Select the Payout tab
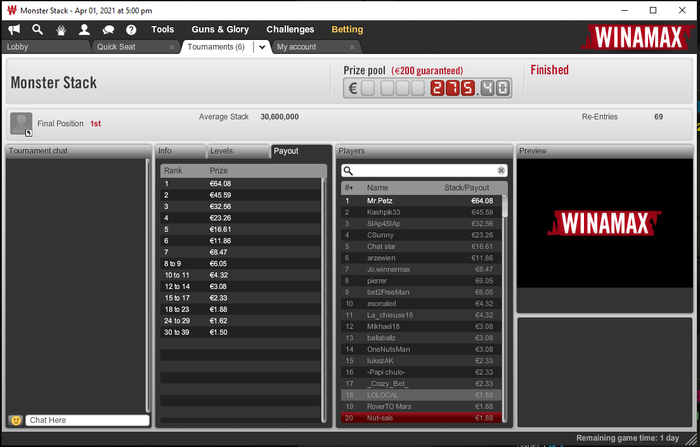 tap(301, 151)
